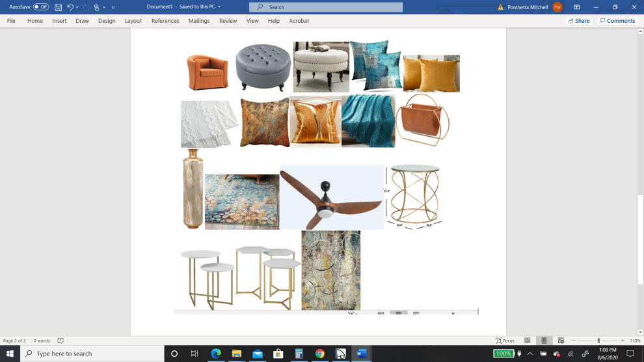644x362 pixels.
Task: Open the Acrobat tab
Action: pos(299,21)
